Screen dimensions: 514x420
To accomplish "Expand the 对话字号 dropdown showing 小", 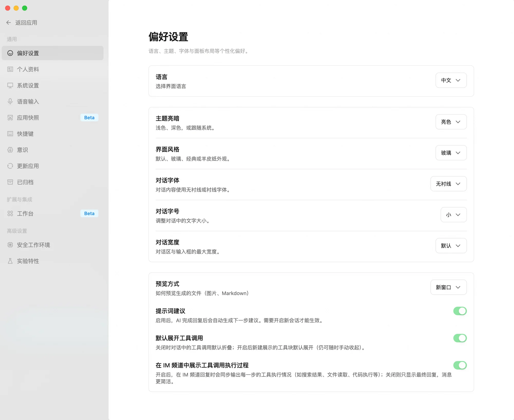I will 454,215.
